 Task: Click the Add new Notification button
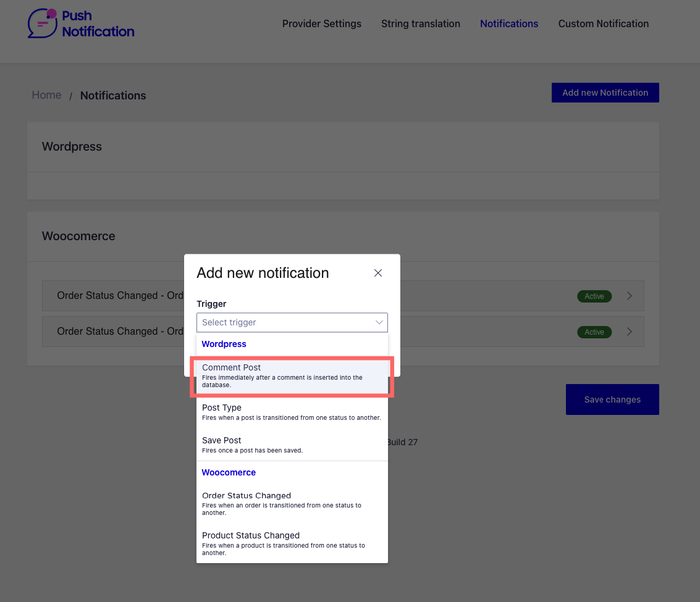click(x=605, y=92)
